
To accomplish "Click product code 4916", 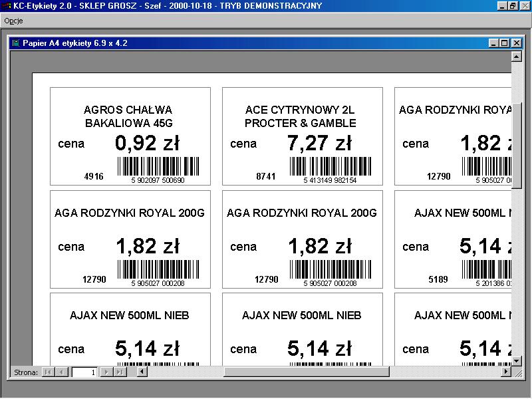I will (94, 176).
